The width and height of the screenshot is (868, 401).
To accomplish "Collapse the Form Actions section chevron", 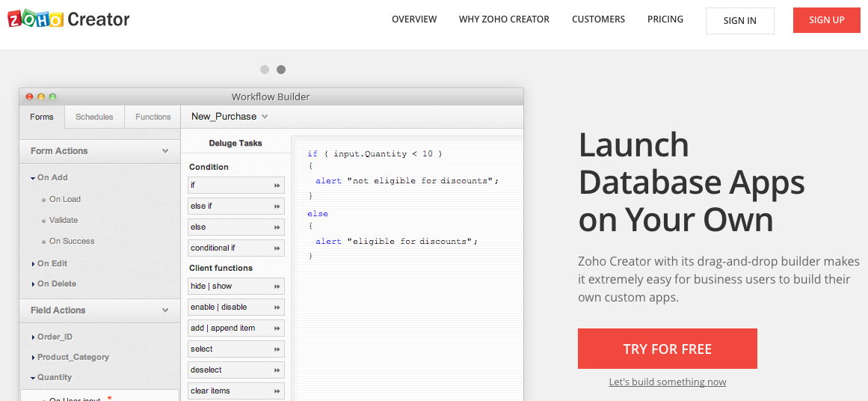I will (165, 151).
